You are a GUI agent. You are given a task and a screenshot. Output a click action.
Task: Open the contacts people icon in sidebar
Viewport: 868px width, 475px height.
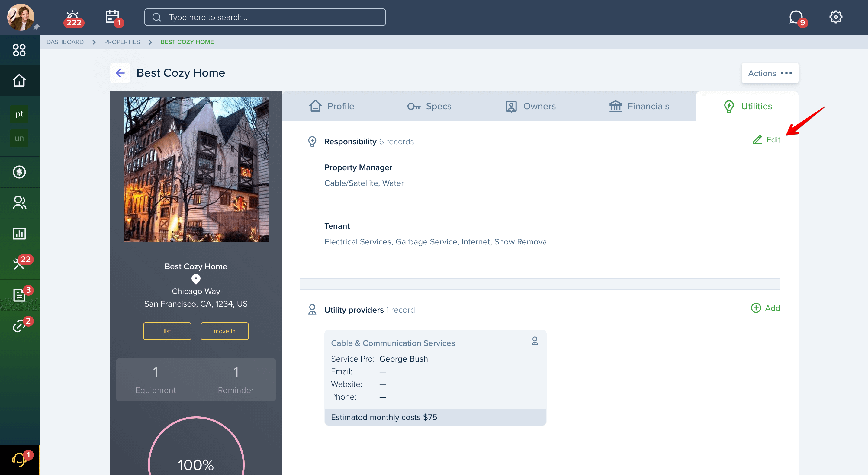[19, 203]
